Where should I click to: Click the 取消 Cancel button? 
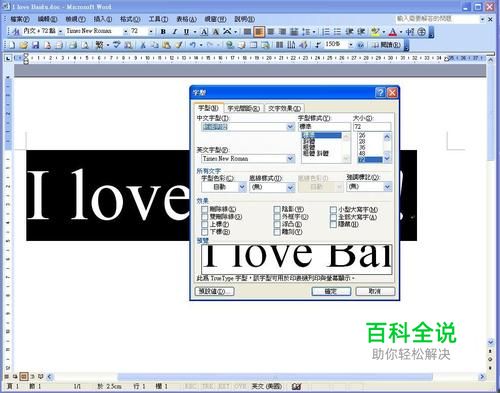point(375,291)
